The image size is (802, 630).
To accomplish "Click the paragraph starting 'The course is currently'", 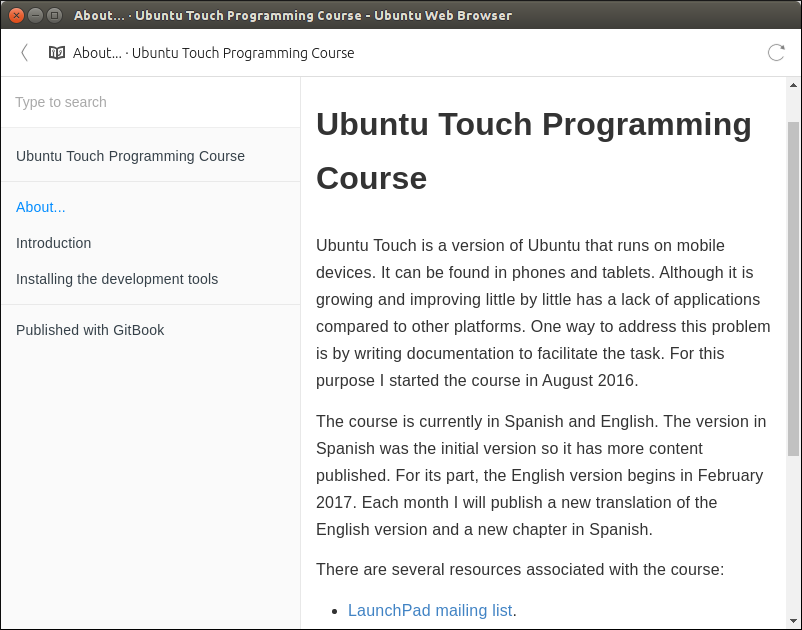I will click(x=541, y=476).
